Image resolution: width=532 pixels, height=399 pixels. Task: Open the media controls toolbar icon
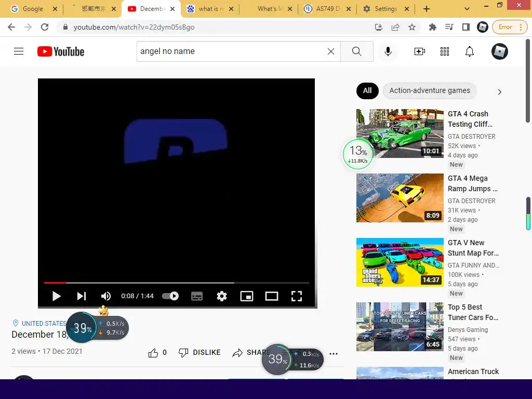[449, 27]
